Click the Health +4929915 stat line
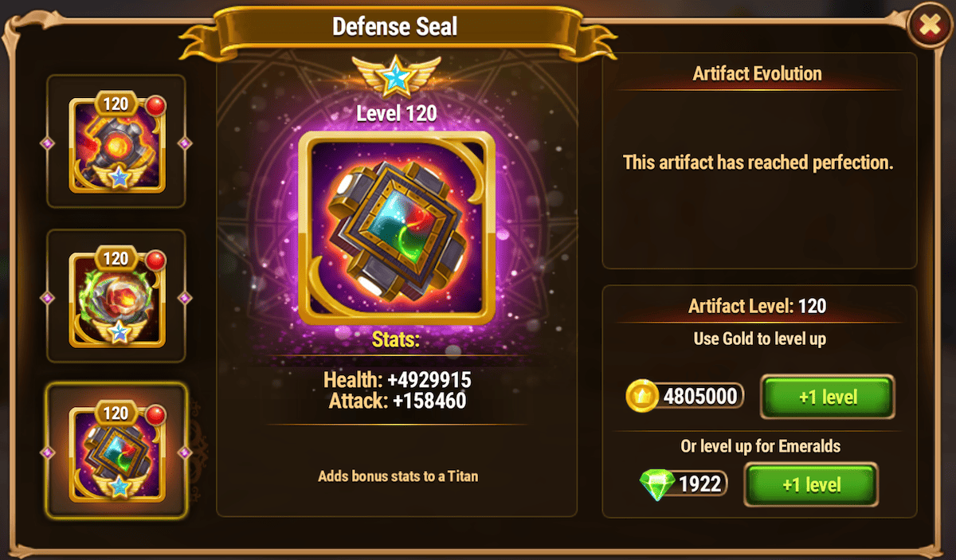This screenshot has height=560, width=956. [x=397, y=380]
